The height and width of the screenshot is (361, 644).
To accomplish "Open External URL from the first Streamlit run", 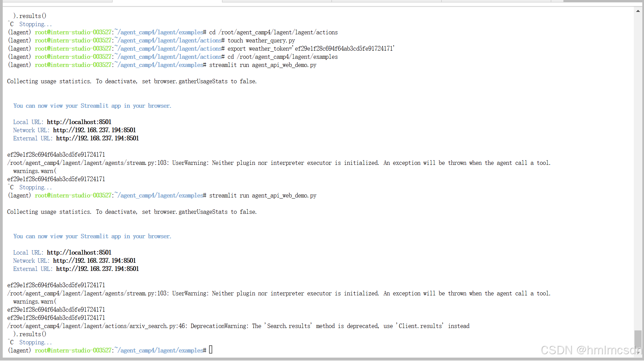I will tap(98, 138).
